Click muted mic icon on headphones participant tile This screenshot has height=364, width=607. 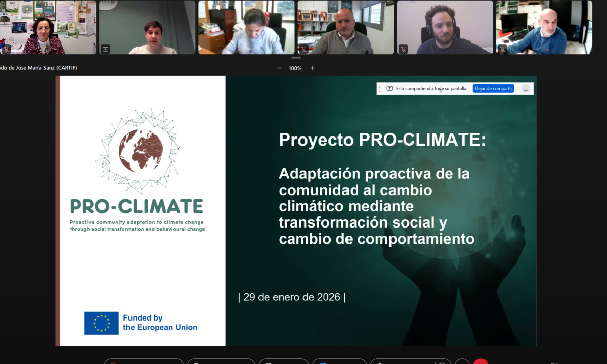click(403, 49)
